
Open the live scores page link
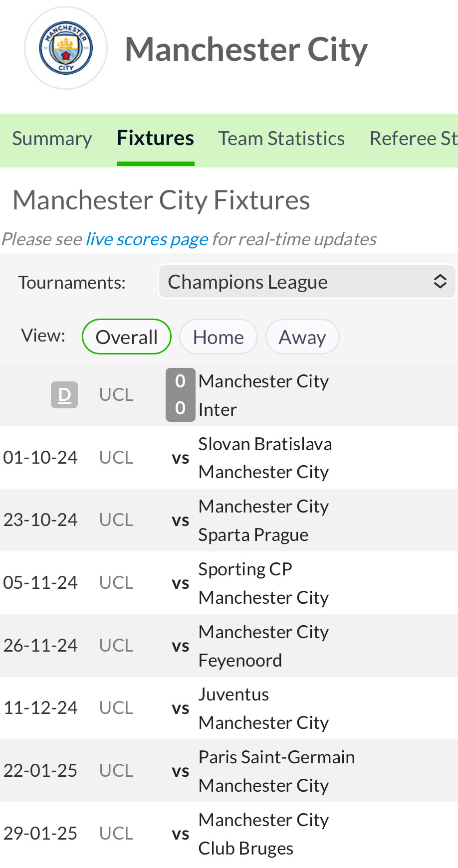147,239
